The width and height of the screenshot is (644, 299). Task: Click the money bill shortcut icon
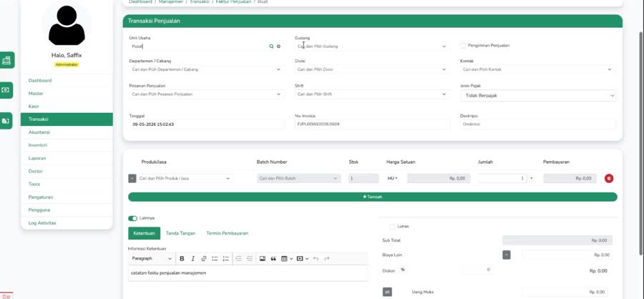[6, 90]
